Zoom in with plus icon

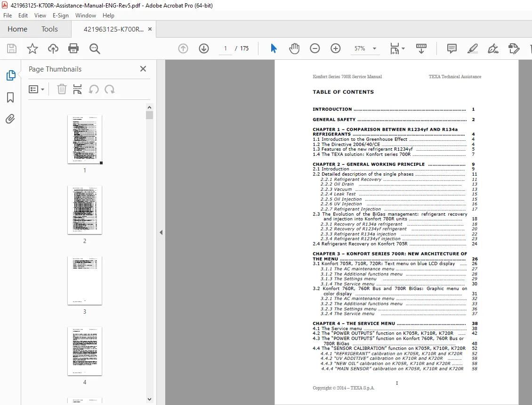(336, 49)
